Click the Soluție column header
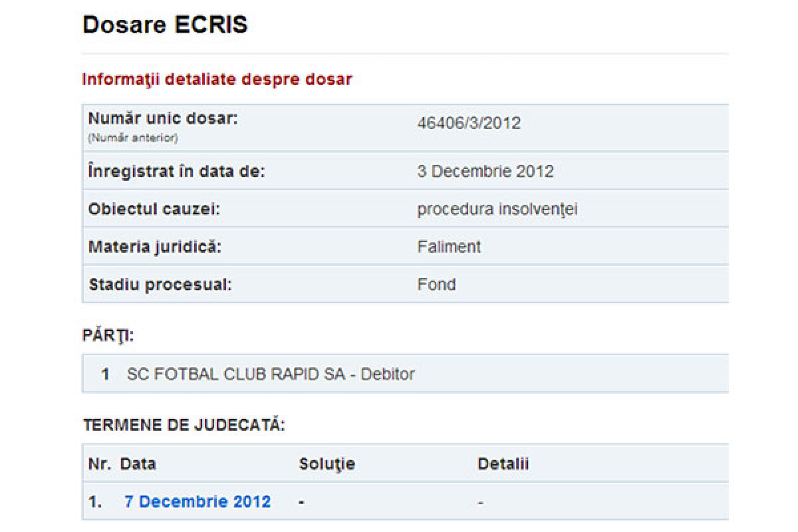This screenshot has width=798, height=532. click(327, 464)
